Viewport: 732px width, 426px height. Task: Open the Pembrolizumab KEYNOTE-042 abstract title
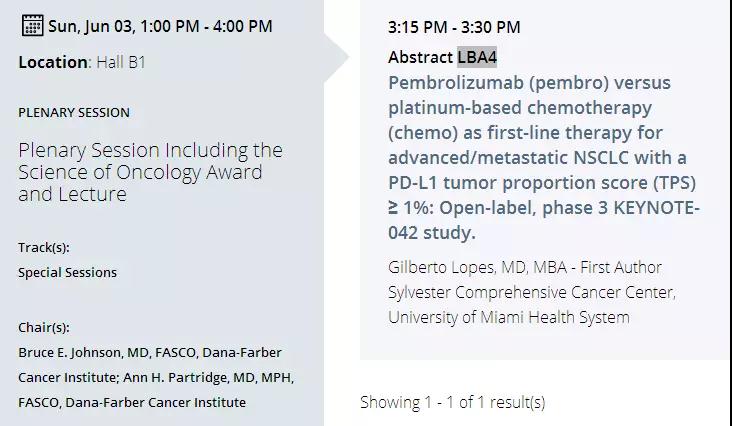[x=543, y=158]
